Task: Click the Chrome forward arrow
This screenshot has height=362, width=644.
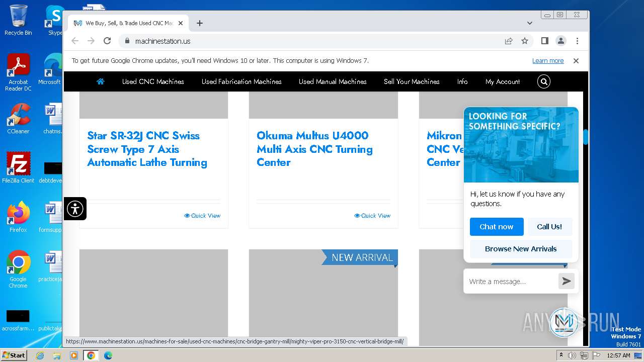Action: [91, 41]
